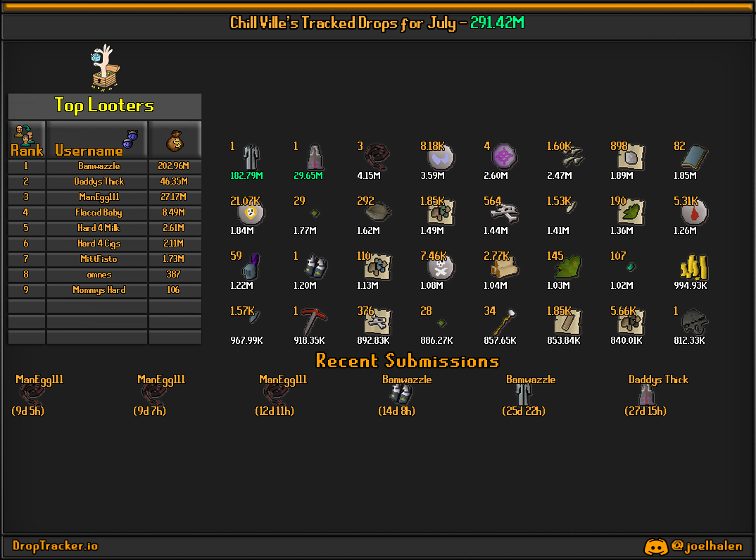Select the staff icon valued 857.65K
Image resolution: width=756 pixels, height=560 pixels.
(504, 322)
